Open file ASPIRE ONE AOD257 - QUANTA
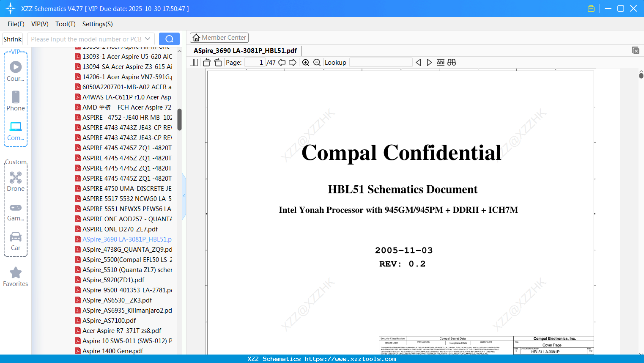 pyautogui.click(x=123, y=219)
